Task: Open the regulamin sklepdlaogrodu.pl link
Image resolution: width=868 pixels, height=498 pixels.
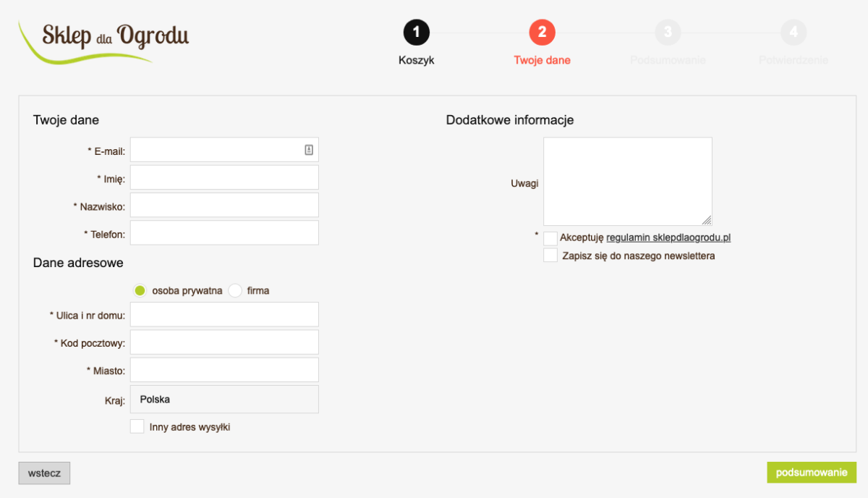Action: (668, 237)
